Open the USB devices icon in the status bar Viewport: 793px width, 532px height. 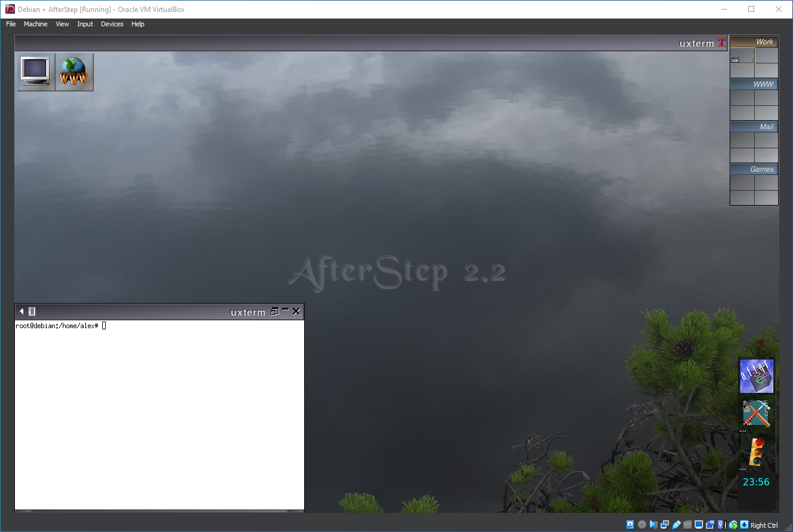click(x=676, y=524)
